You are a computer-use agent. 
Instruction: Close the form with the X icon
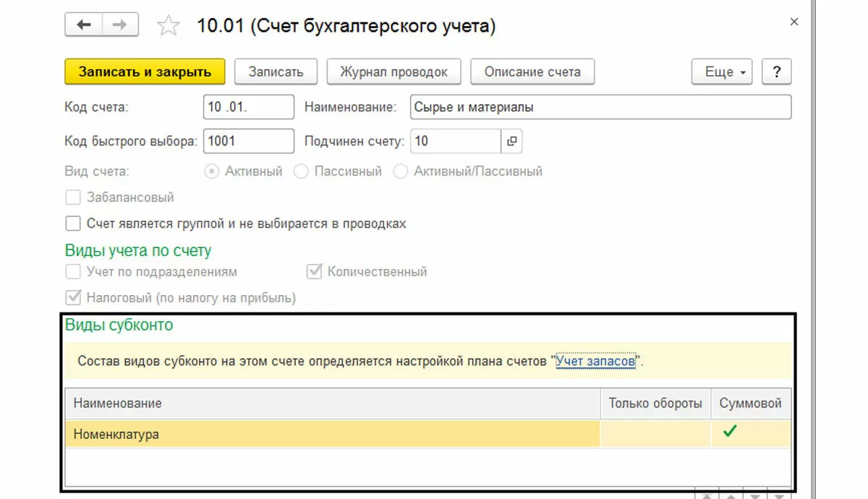click(x=794, y=22)
